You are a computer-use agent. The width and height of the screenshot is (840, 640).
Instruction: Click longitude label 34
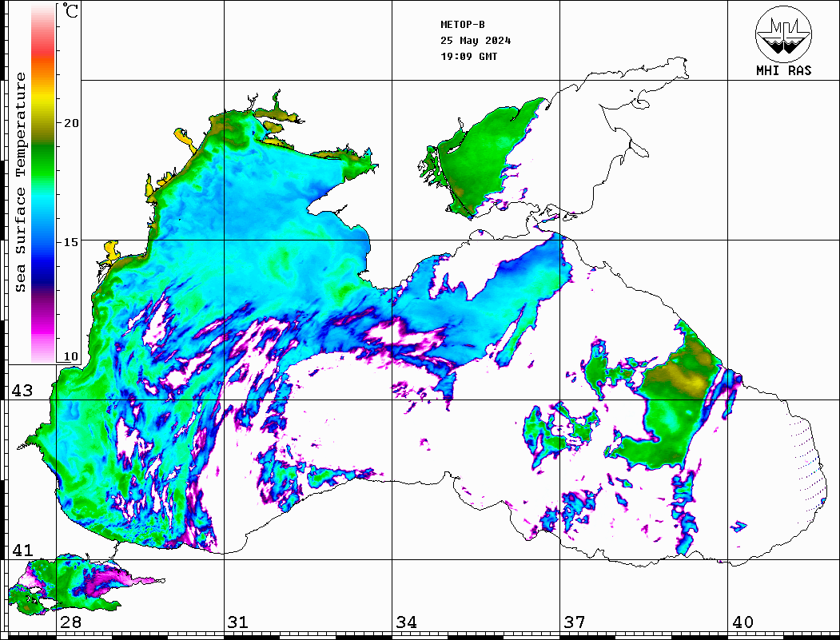[406, 622]
